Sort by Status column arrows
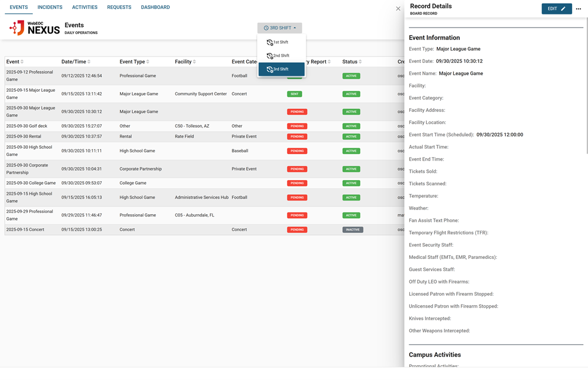588x380 pixels. [x=360, y=62]
